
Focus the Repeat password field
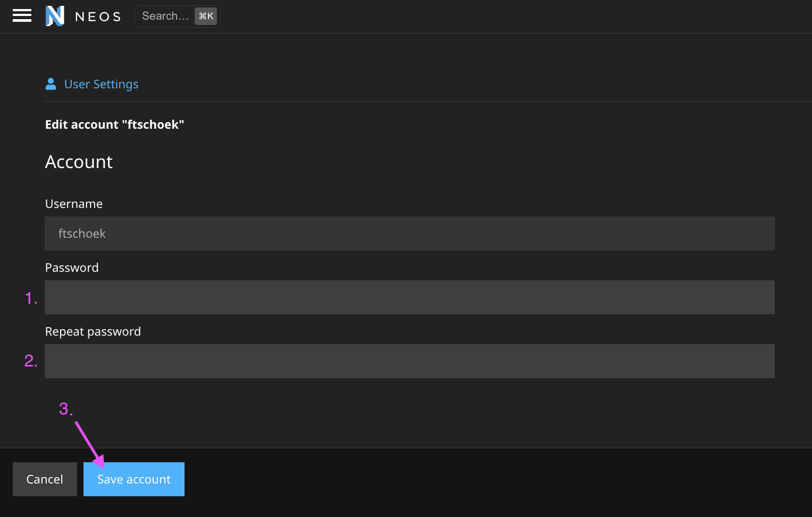(409, 361)
